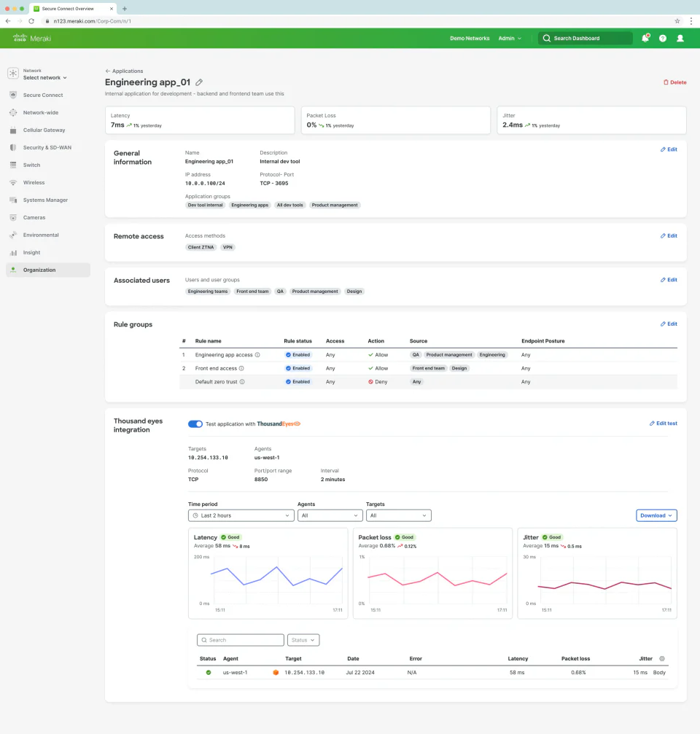Viewport: 700px width, 734px height.
Task: Click the Secure Connect sidebar icon
Action: pos(13,95)
